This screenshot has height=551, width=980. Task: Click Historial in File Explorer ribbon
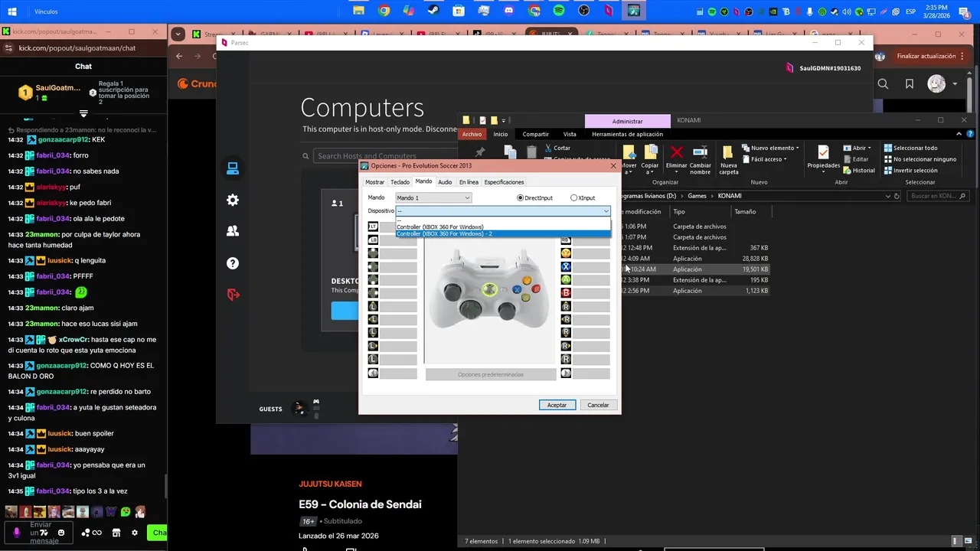pyautogui.click(x=858, y=171)
